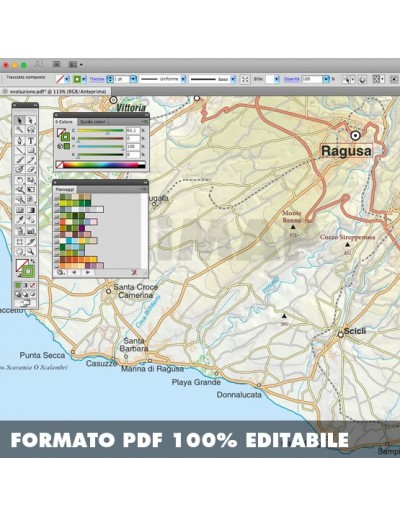Viewport: 400px width, 517px height.
Task: Activate the green Stroke box in Tools panel
Action: [x=28, y=272]
